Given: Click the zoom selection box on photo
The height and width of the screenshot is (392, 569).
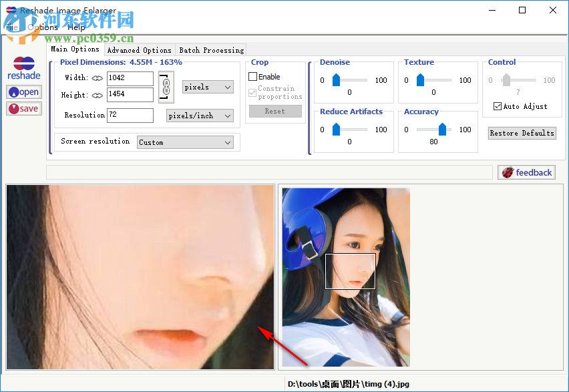Looking at the screenshot, I should pyautogui.click(x=350, y=270).
